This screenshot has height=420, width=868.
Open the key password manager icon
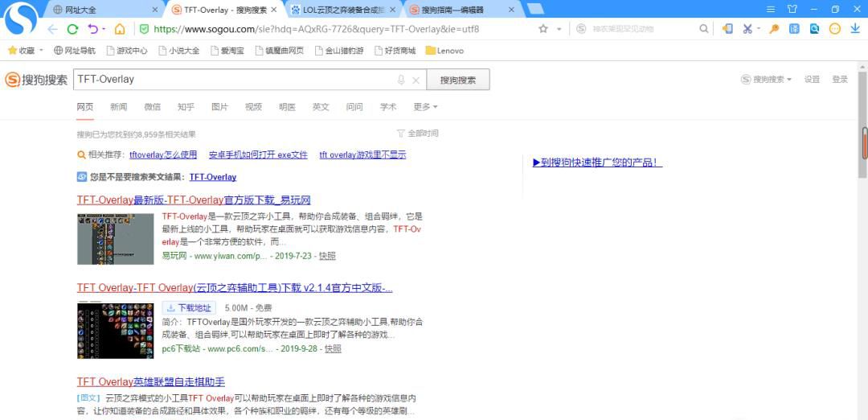point(775,29)
